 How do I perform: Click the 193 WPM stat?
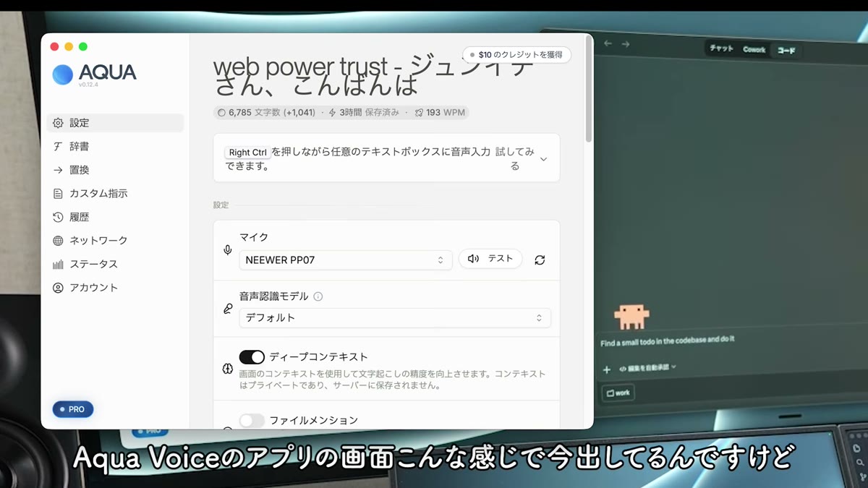[x=440, y=113]
